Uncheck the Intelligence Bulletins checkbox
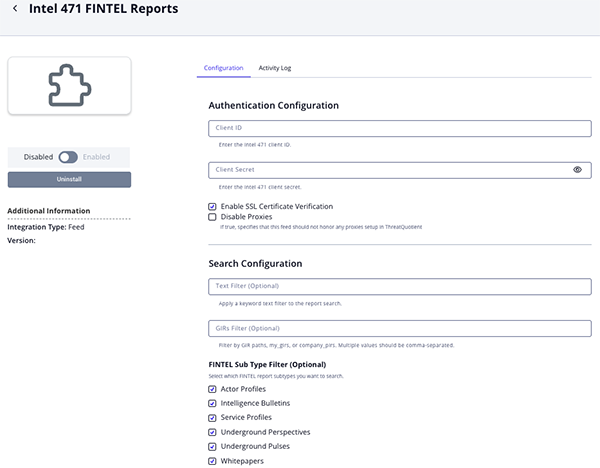 click(212, 403)
